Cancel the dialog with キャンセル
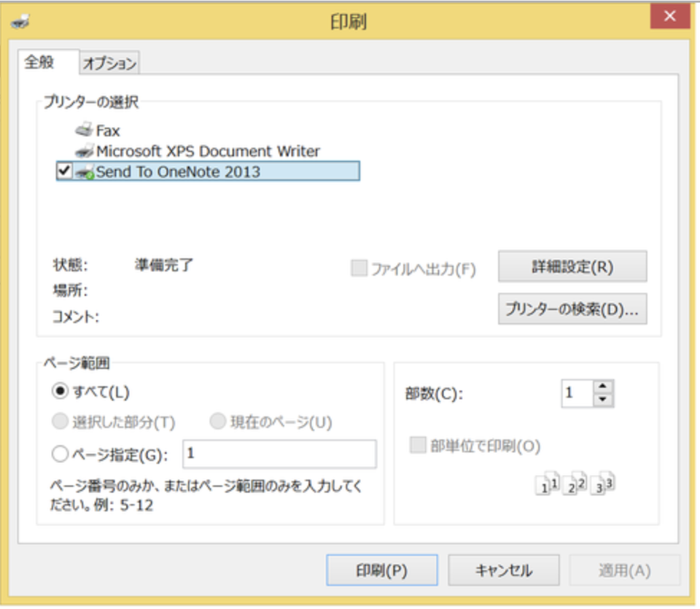Image resolution: width=700 pixels, height=609 pixels. [x=504, y=570]
